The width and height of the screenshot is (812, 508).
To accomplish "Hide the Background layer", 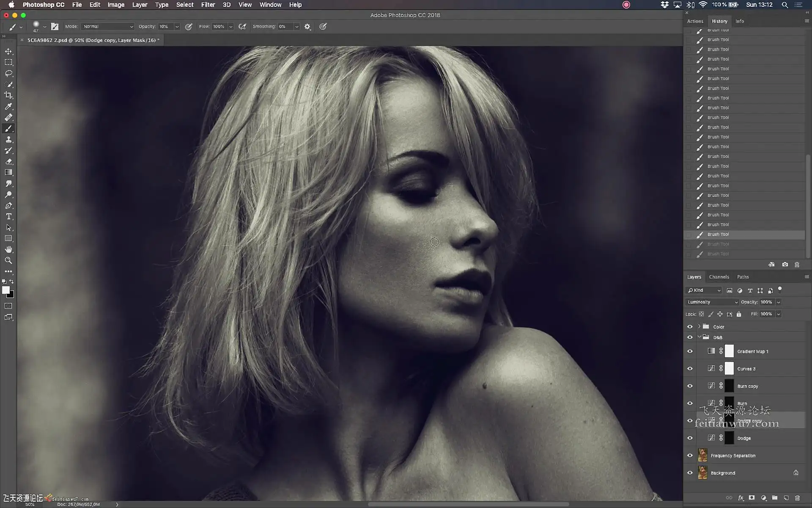I will 690,473.
